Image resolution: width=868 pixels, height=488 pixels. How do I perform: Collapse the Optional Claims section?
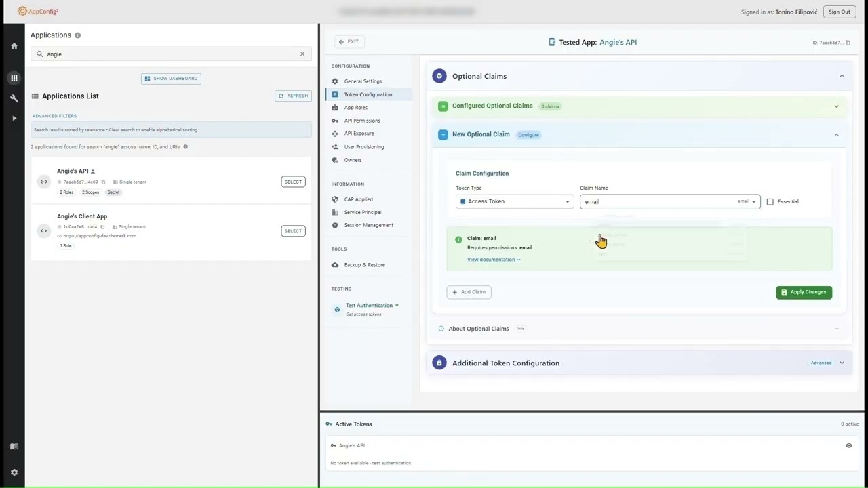point(842,76)
